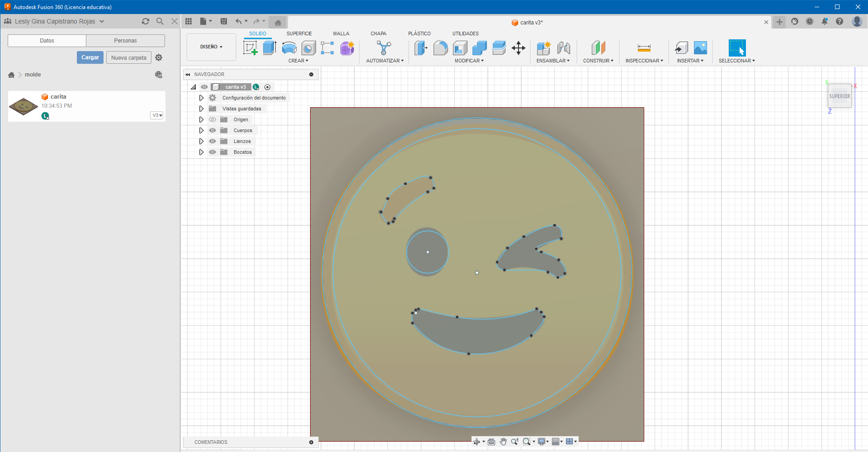Open the ENSAMBLAR dropdown menu

click(553, 61)
